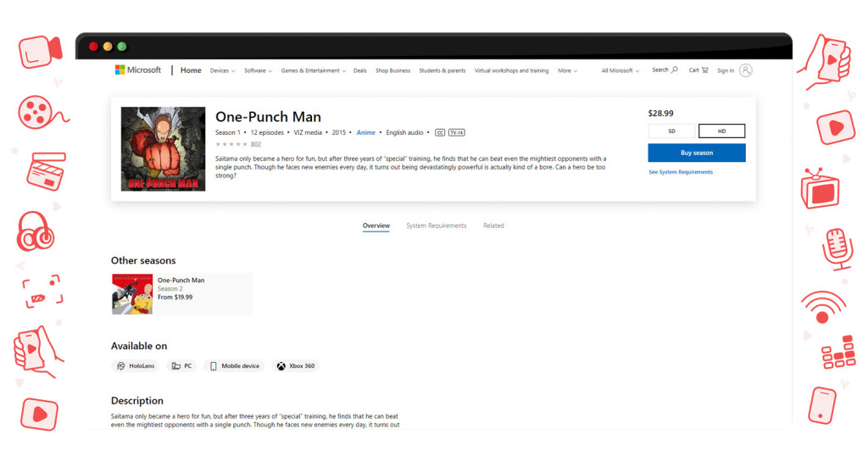This screenshot has height=462, width=868.
Task: Click the From $19.99 price text
Action: 175,297
